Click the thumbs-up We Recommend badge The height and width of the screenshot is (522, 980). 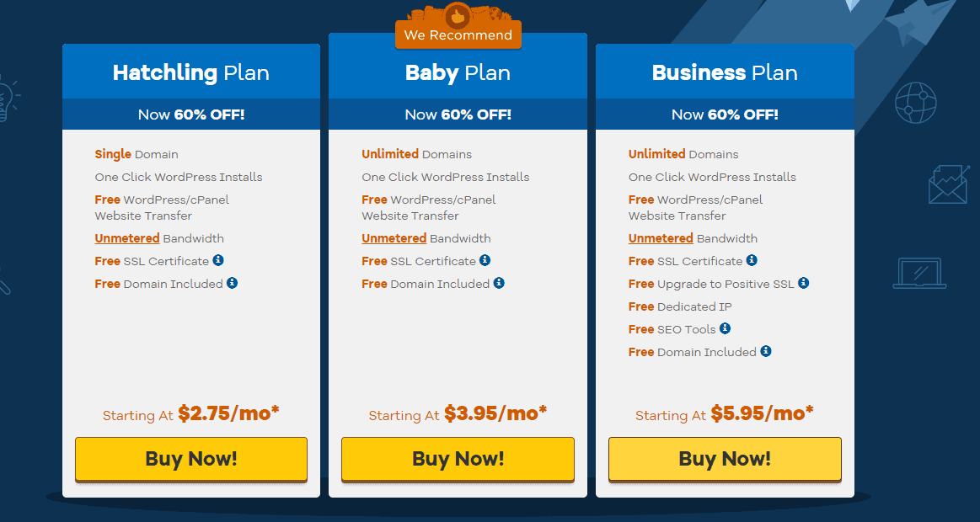click(x=458, y=28)
